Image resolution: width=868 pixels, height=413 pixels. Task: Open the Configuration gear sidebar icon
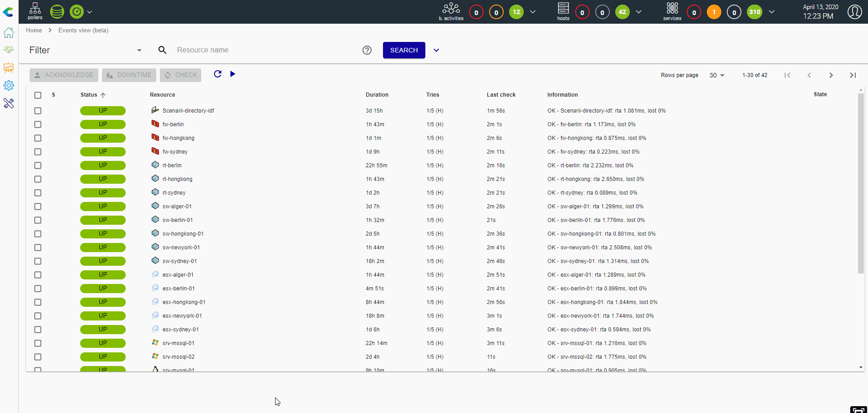pos(9,85)
